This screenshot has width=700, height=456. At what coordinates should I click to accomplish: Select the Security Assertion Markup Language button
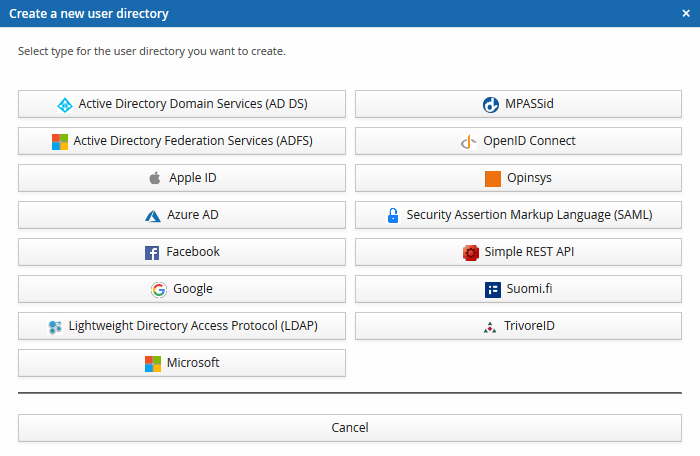point(517,215)
